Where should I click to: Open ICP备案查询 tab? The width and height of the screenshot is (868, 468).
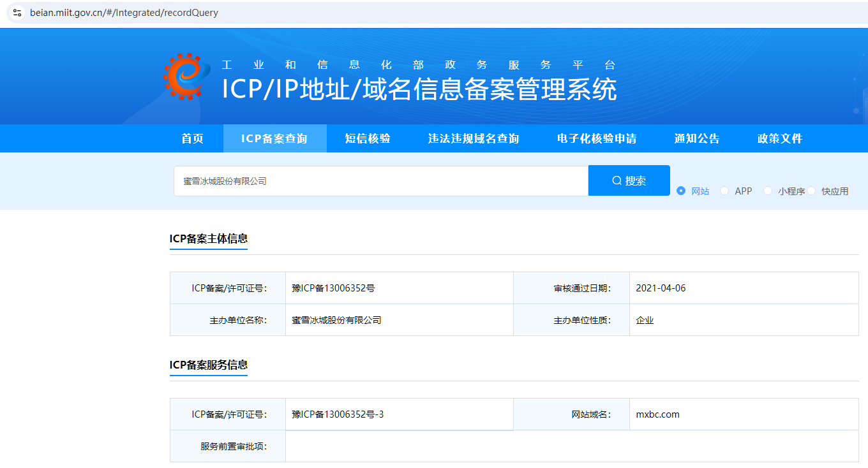tap(274, 138)
